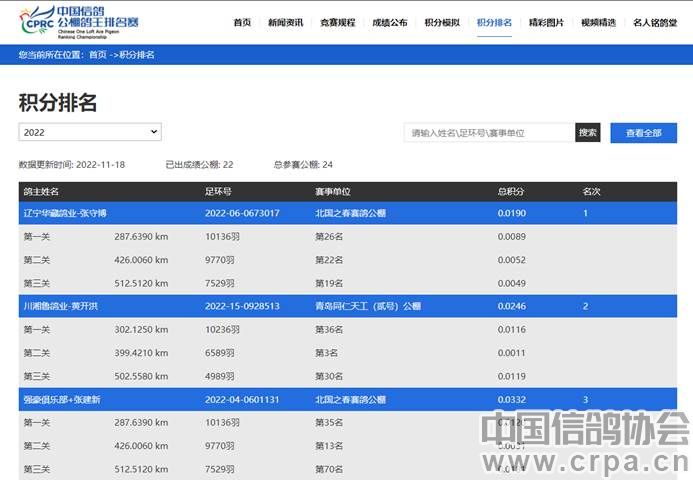Open 精彩图片 gallery page

pos(546,21)
